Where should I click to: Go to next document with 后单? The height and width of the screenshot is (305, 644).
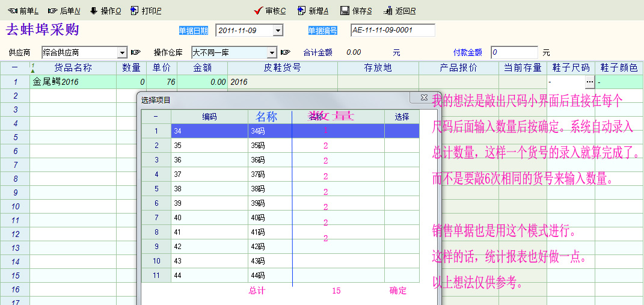[64, 11]
